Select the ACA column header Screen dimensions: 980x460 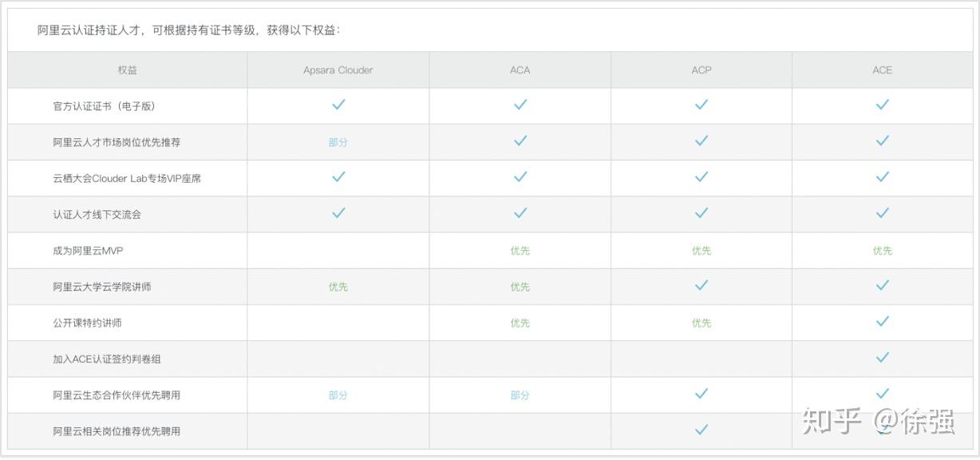click(520, 70)
